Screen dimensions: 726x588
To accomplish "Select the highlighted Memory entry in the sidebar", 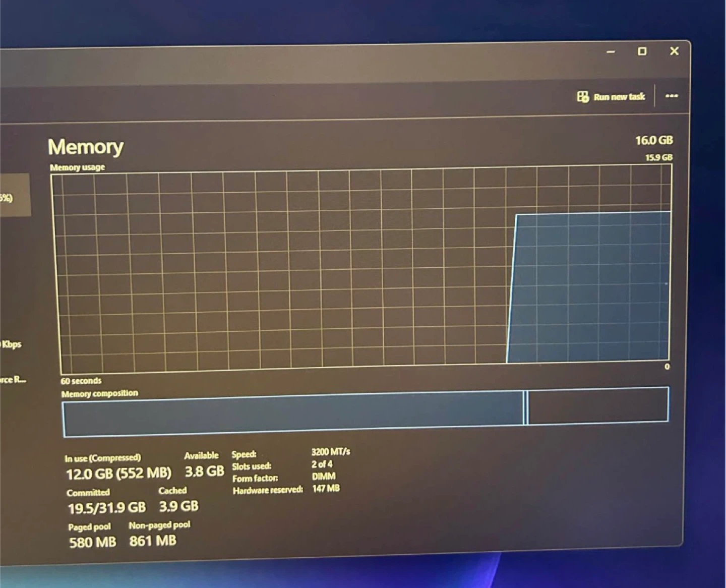I will pos(14,196).
